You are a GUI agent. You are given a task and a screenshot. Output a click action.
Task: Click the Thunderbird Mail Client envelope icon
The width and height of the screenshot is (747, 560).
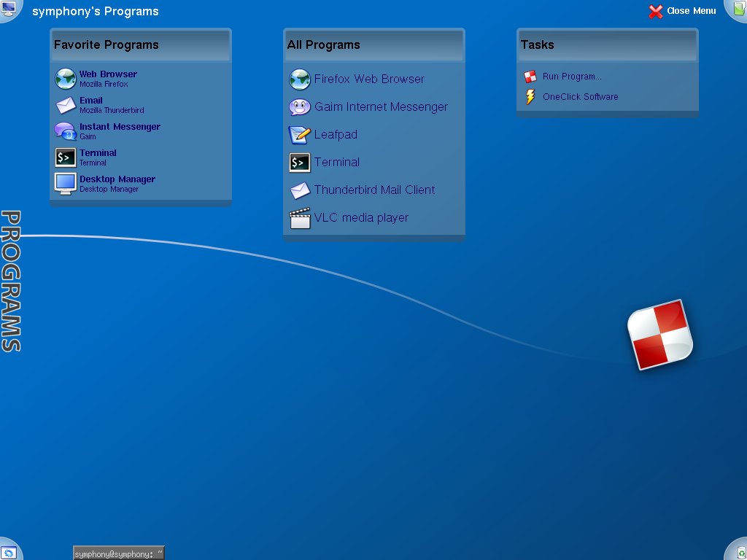(300, 190)
